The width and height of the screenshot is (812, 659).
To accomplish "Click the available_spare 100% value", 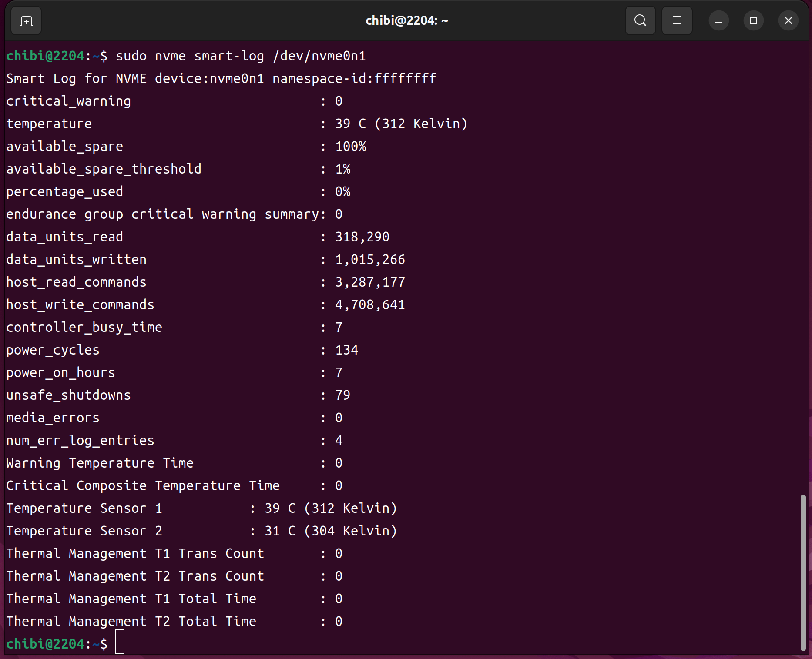I will [350, 147].
